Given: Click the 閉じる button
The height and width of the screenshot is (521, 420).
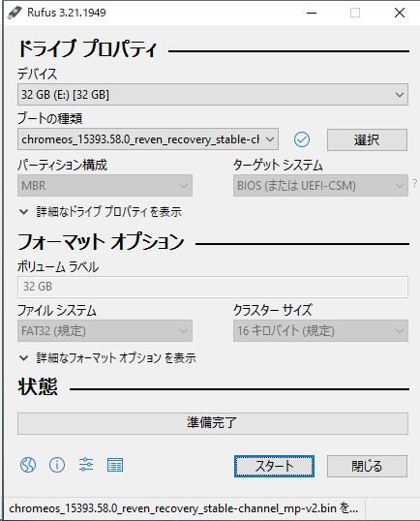Looking at the screenshot, I should tap(367, 466).
